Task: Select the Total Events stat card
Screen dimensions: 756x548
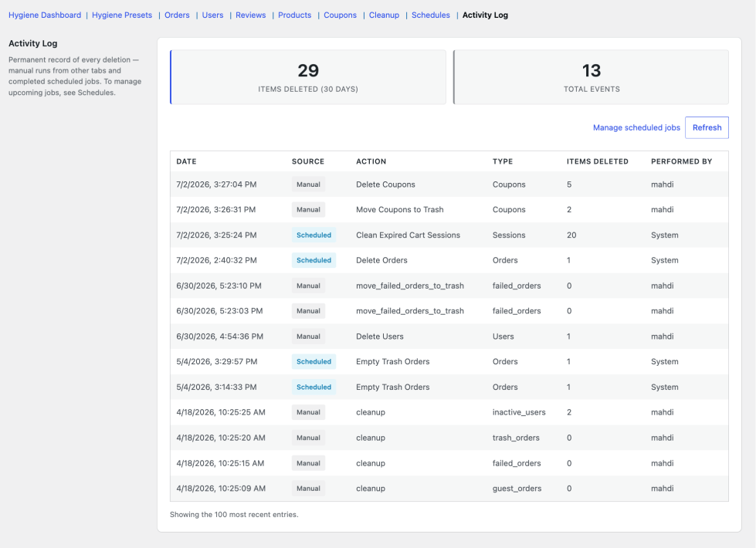Action: (x=591, y=77)
